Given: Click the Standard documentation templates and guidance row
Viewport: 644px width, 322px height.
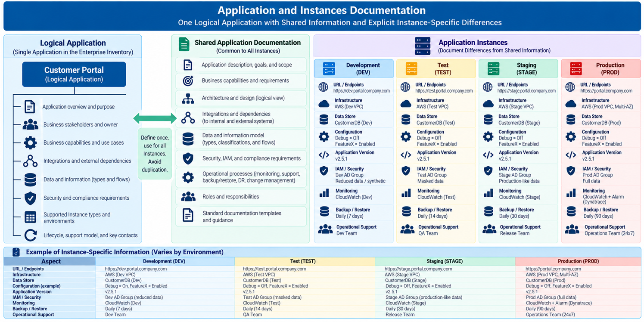Looking at the screenshot, I should (242, 216).
